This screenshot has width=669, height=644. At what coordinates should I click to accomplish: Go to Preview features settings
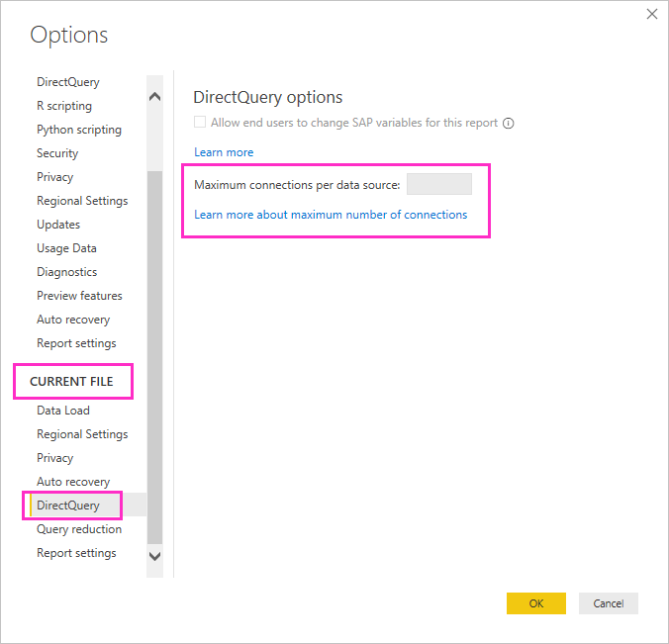79,296
